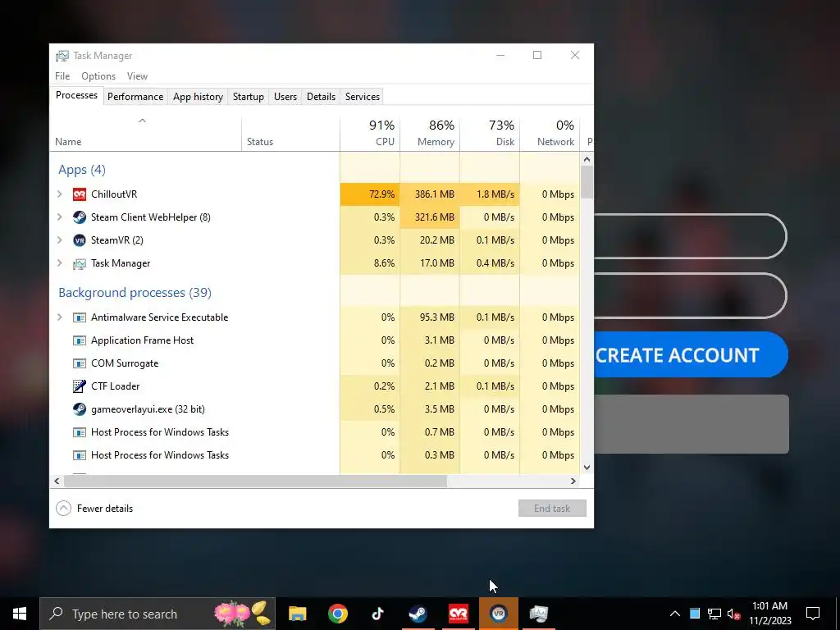Image resolution: width=840 pixels, height=630 pixels.
Task: Sort processes by CPU column
Action: (370, 133)
